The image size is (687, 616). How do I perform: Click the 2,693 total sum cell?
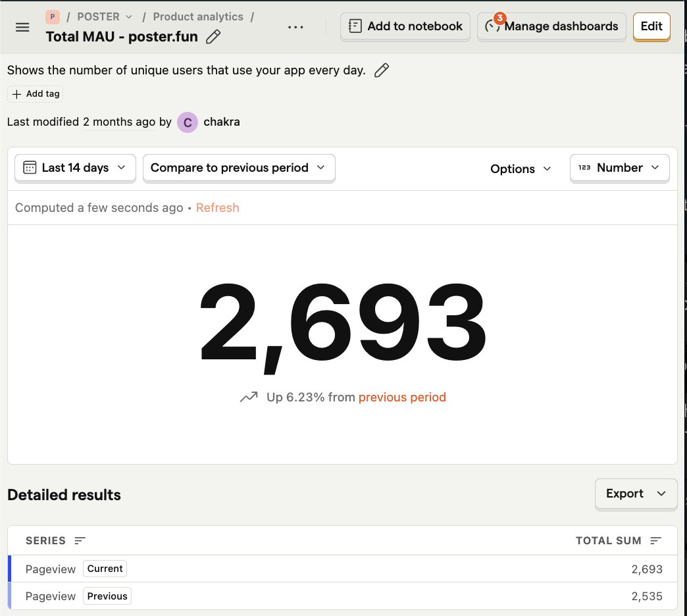(647, 569)
